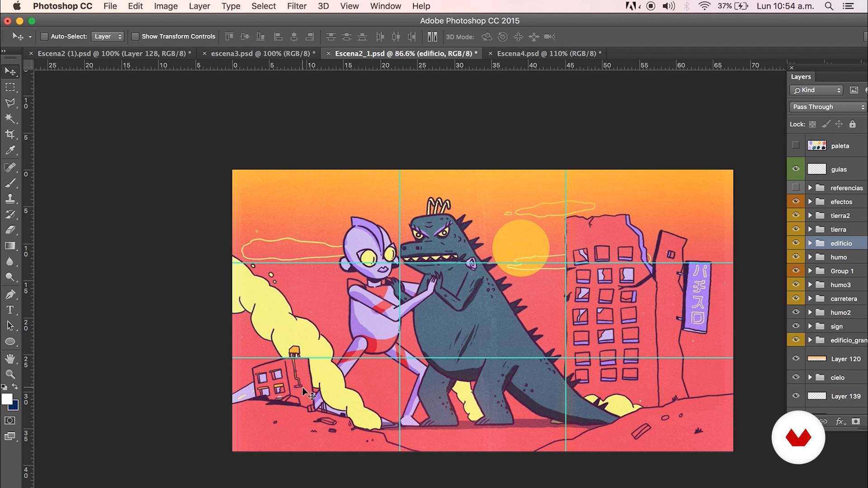Change screen mode icon in toolbox
This screenshot has width=868, height=488.
[x=9, y=436]
